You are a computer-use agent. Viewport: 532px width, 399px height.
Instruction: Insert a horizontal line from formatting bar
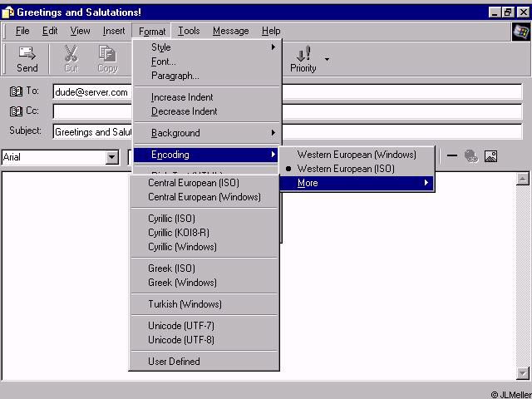pos(452,155)
